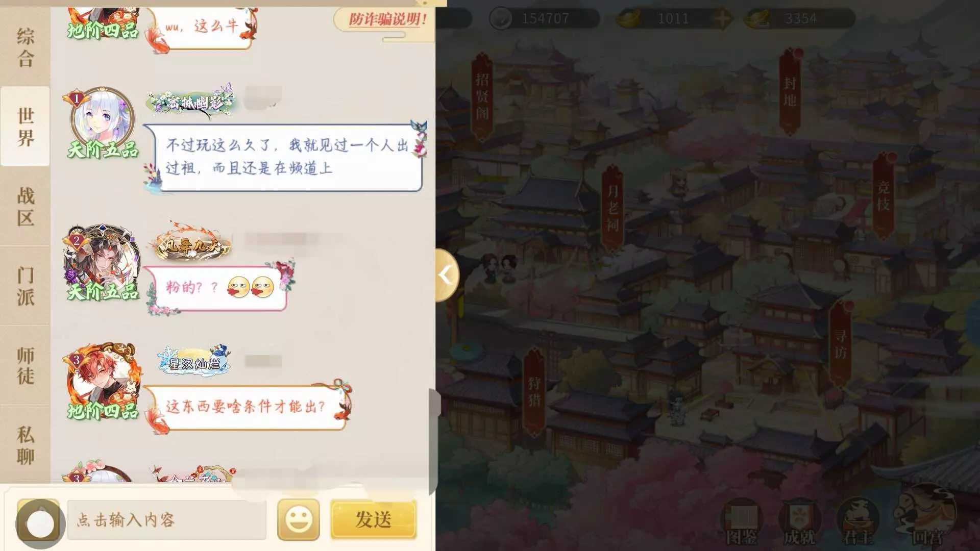Focus the 点击输入内容 message field
The height and width of the screenshot is (551, 980).
(167, 520)
